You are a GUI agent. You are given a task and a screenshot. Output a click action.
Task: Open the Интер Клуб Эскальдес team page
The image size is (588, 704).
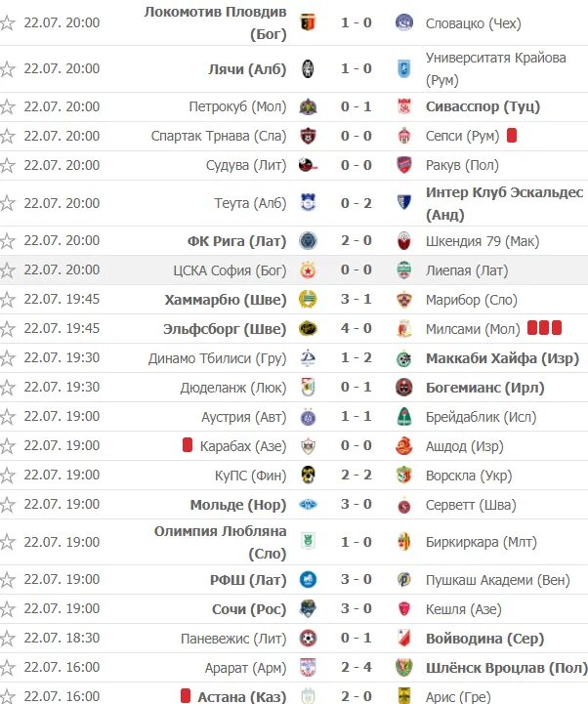[x=504, y=203]
